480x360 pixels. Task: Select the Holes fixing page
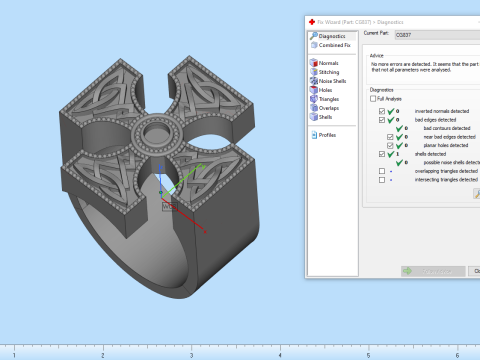click(325, 90)
